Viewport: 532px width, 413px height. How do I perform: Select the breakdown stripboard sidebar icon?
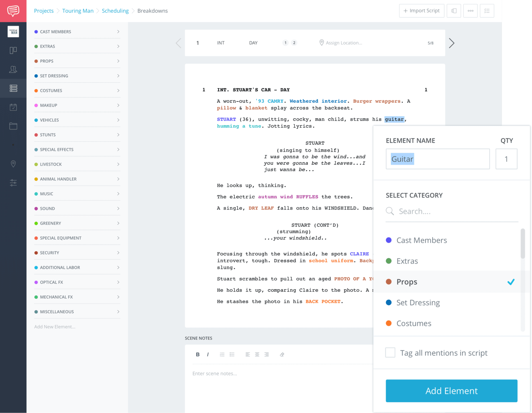tap(13, 88)
